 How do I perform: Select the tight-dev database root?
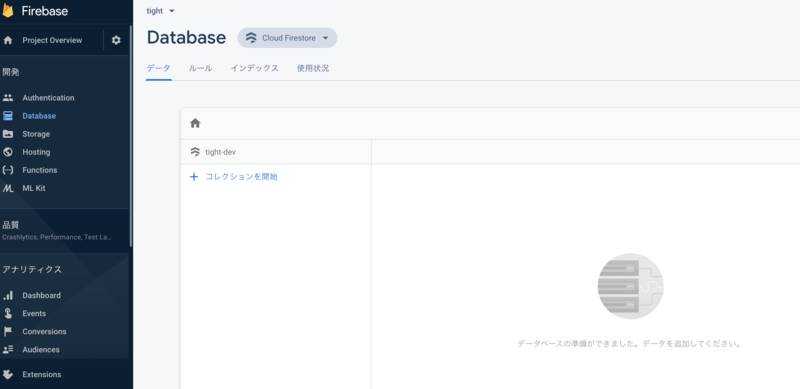pos(220,152)
